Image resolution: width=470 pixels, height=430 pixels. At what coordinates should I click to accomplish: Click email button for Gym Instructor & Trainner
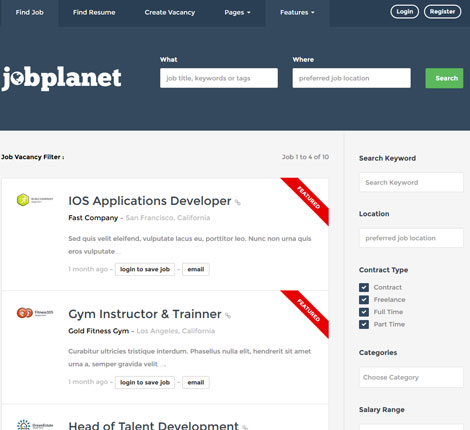pos(196,382)
